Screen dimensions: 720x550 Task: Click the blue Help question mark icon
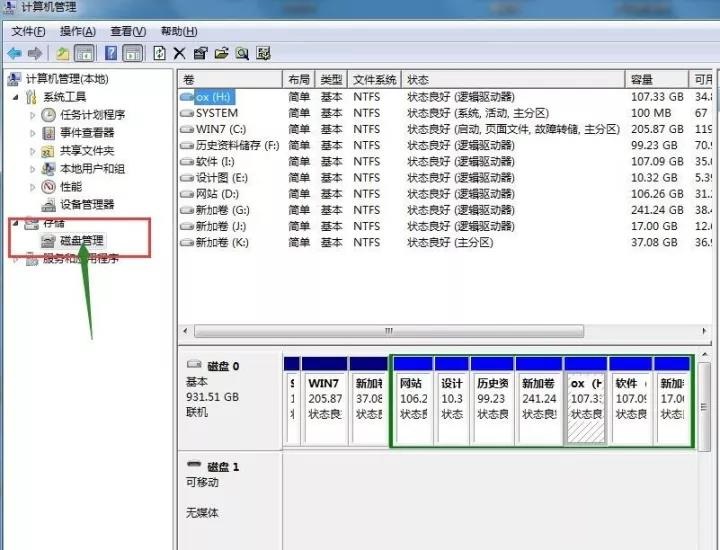(110, 53)
